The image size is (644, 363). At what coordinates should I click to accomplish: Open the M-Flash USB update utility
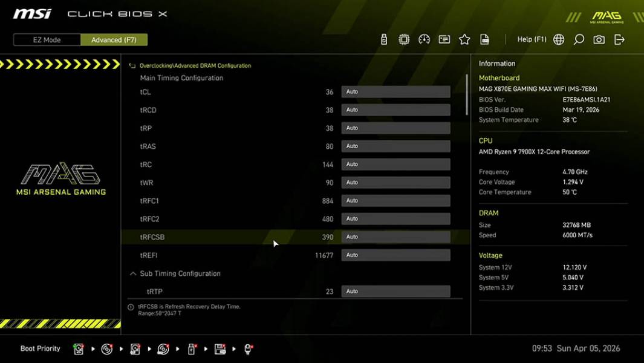pyautogui.click(x=384, y=39)
